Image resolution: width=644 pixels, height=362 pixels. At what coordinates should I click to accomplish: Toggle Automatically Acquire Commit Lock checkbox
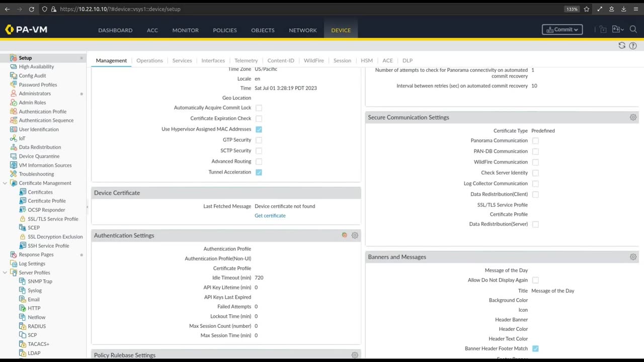point(259,108)
